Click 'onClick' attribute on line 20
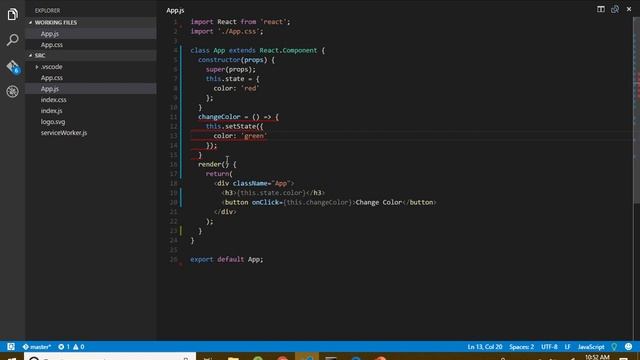 (x=264, y=202)
